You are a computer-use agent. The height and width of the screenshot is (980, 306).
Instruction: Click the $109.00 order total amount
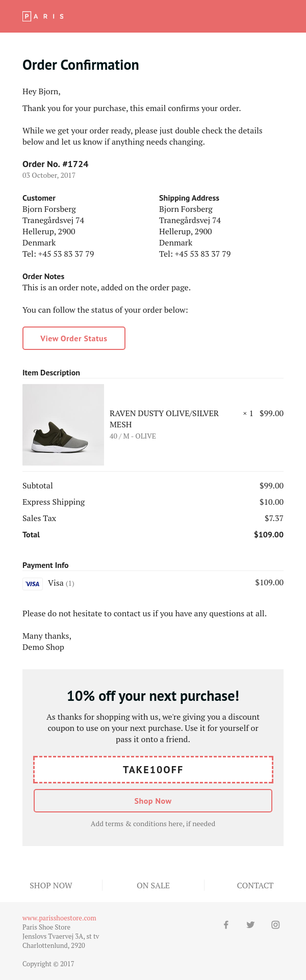[x=269, y=534]
